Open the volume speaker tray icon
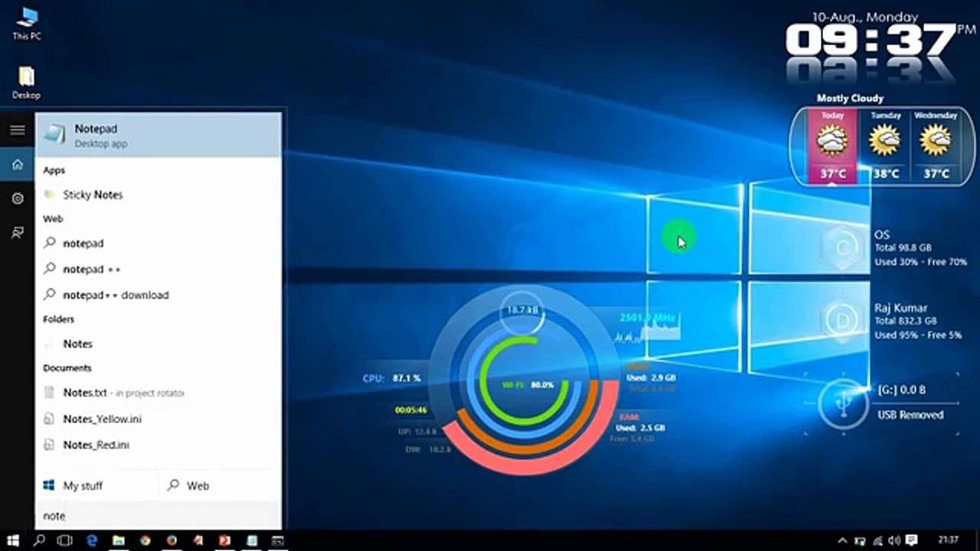Screen dimensions: 980x551 pyautogui.click(x=893, y=540)
